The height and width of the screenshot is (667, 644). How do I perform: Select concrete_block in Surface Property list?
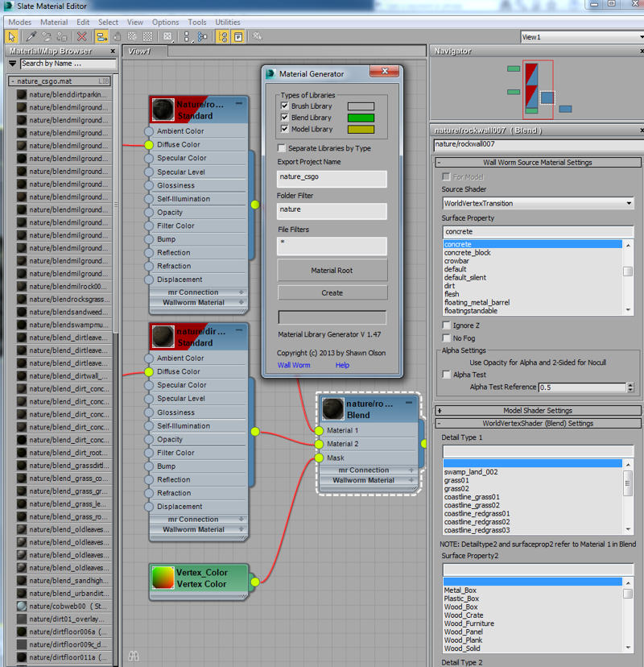[x=467, y=253]
